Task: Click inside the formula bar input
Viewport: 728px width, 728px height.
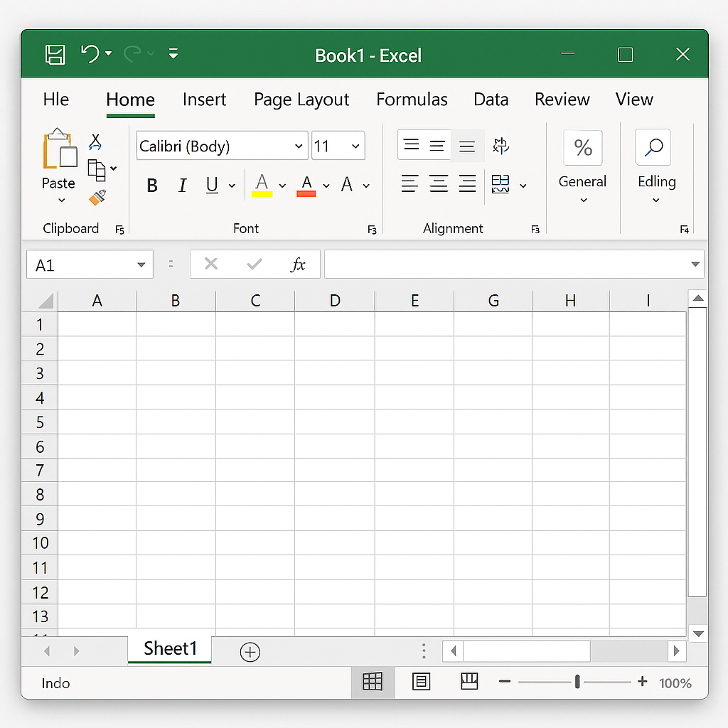Action: [506, 264]
